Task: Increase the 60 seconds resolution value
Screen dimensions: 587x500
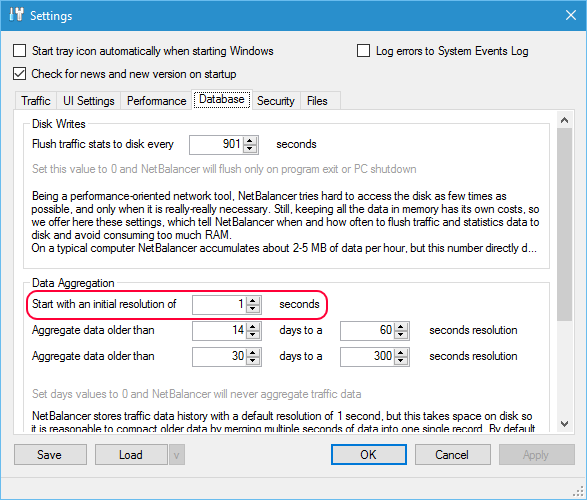Action: tap(401, 327)
